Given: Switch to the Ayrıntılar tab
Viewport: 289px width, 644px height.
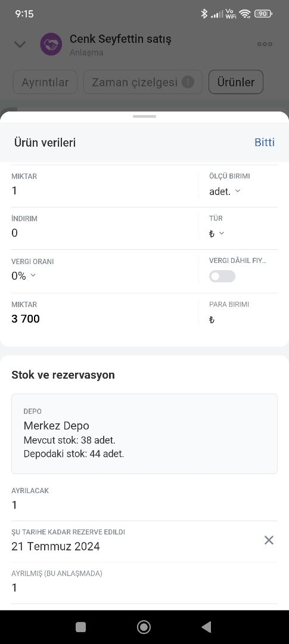Looking at the screenshot, I should [x=45, y=82].
